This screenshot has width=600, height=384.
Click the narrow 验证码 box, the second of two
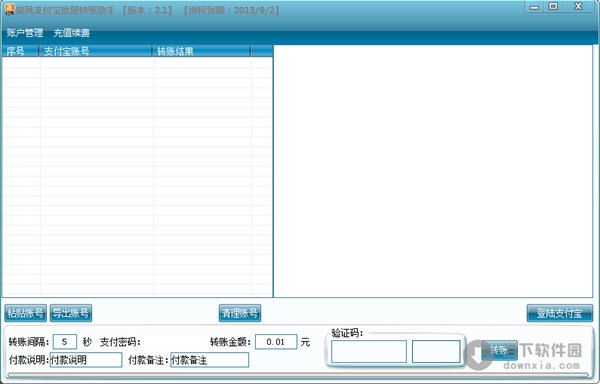coord(436,351)
